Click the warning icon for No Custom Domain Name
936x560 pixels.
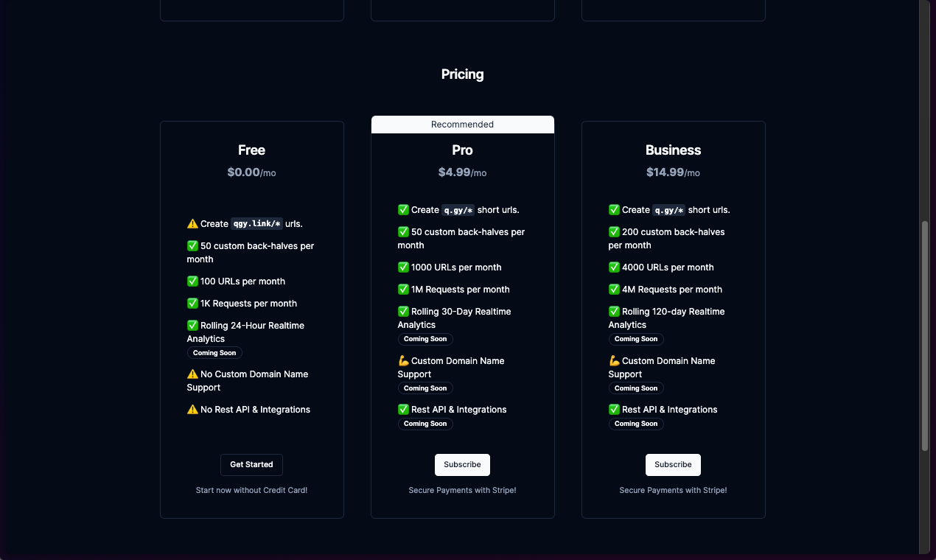pyautogui.click(x=192, y=374)
